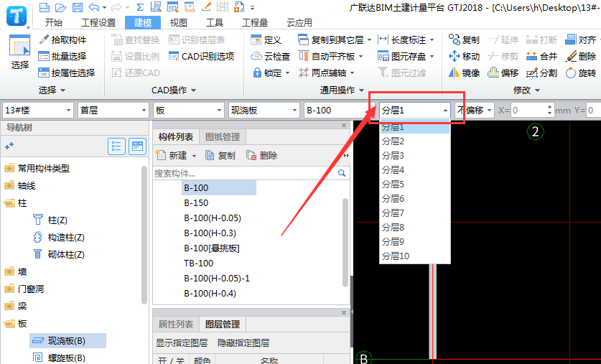Viewport: 601px width, 364px height.
Task: Select 分层10 from the dropdown list
Action: coord(396,256)
